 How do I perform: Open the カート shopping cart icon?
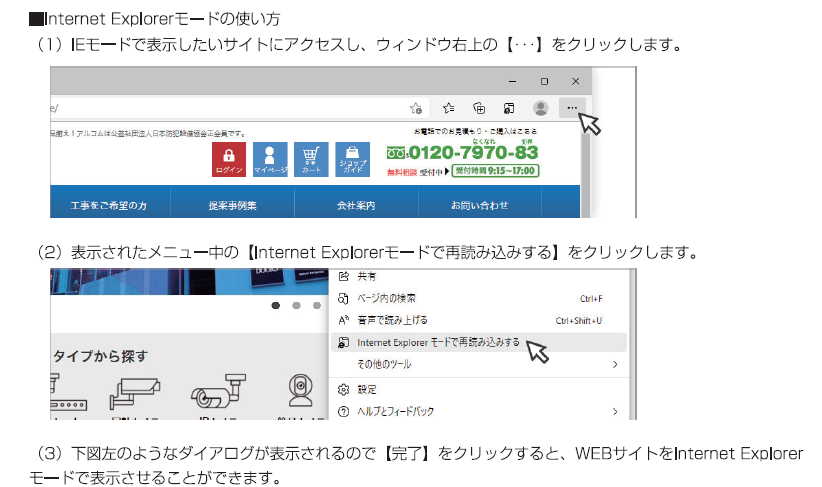(311, 160)
